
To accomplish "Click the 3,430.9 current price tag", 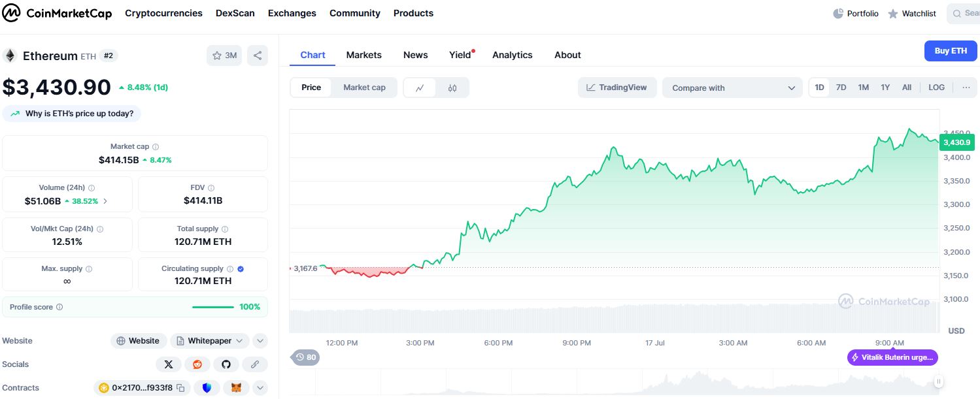I will pyautogui.click(x=957, y=142).
